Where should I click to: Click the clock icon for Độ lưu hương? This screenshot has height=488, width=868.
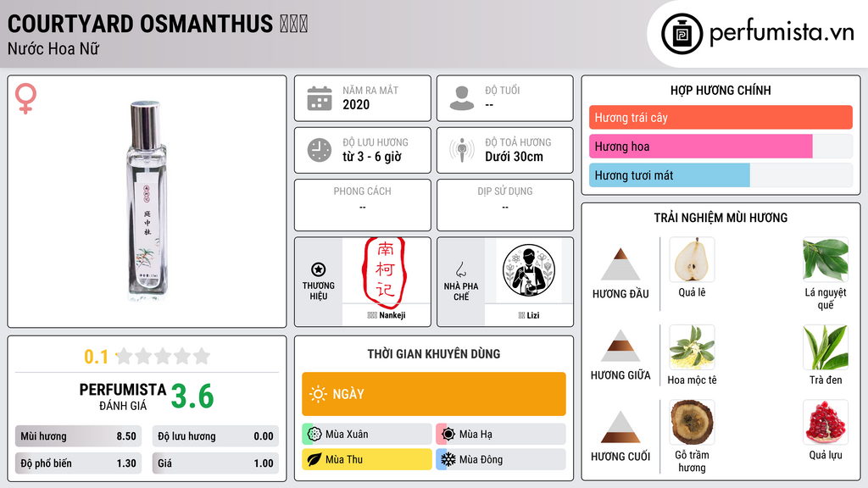point(320,150)
